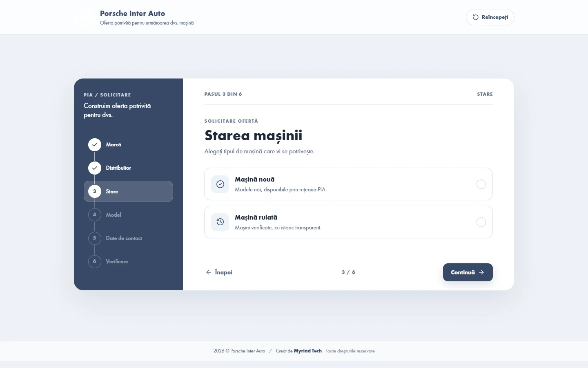Image resolution: width=588 pixels, height=368 pixels.
Task: Click the Mașină nouă checkmark icon
Action: point(220,184)
